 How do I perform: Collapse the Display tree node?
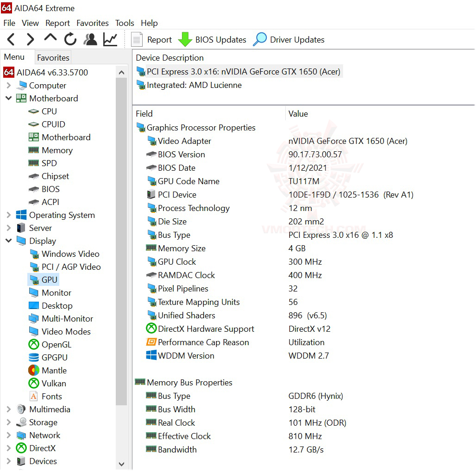click(8, 241)
